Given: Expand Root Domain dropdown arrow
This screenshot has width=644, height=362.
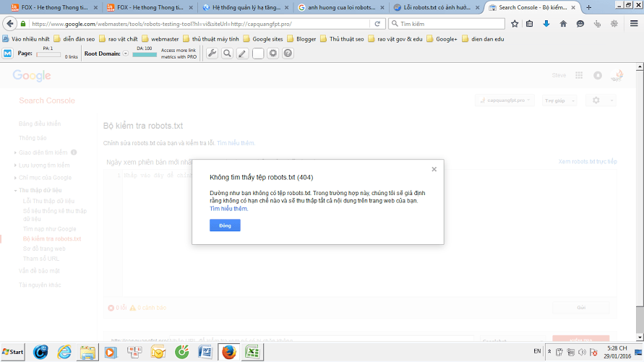Looking at the screenshot, I should (x=126, y=53).
